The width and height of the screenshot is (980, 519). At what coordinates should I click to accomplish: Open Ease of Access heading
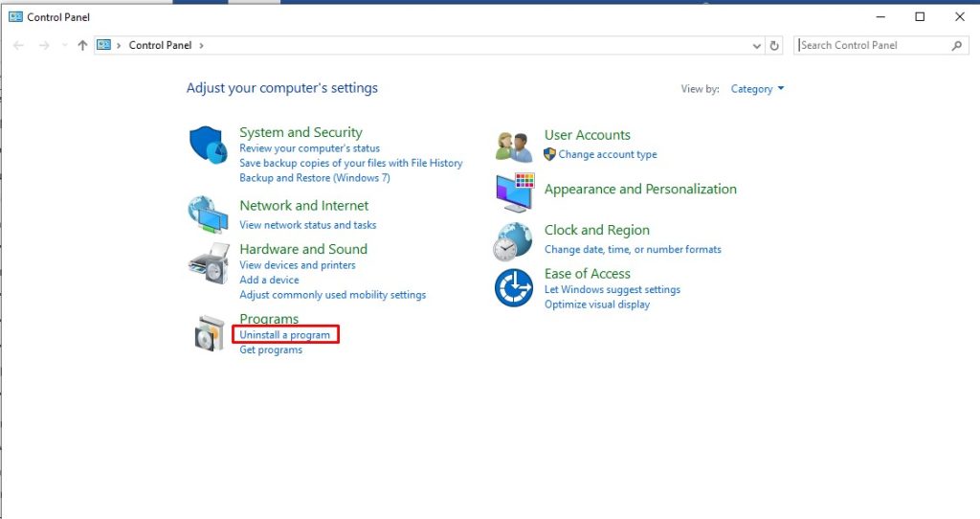(x=587, y=274)
